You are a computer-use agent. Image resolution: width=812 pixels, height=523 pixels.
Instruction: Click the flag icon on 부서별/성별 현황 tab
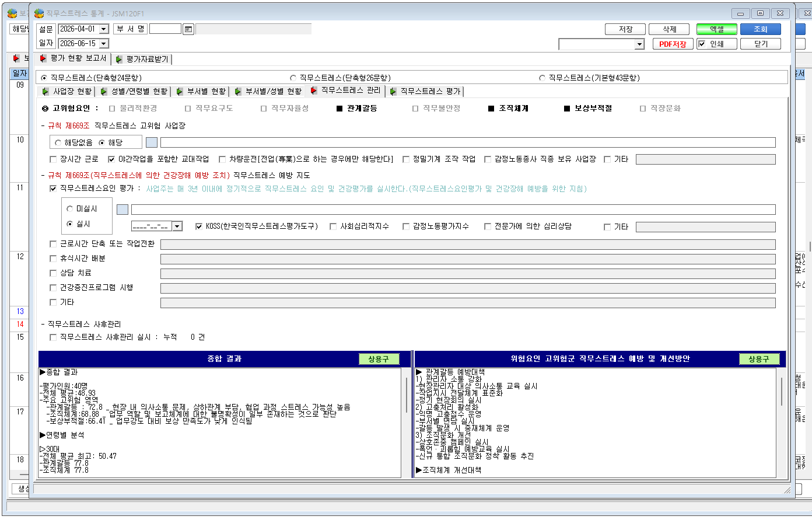point(238,91)
